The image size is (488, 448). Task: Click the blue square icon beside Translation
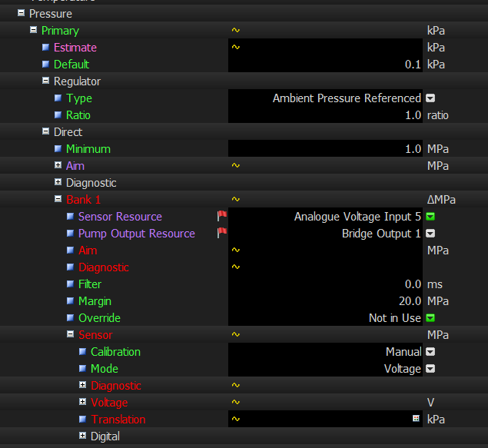(x=82, y=419)
